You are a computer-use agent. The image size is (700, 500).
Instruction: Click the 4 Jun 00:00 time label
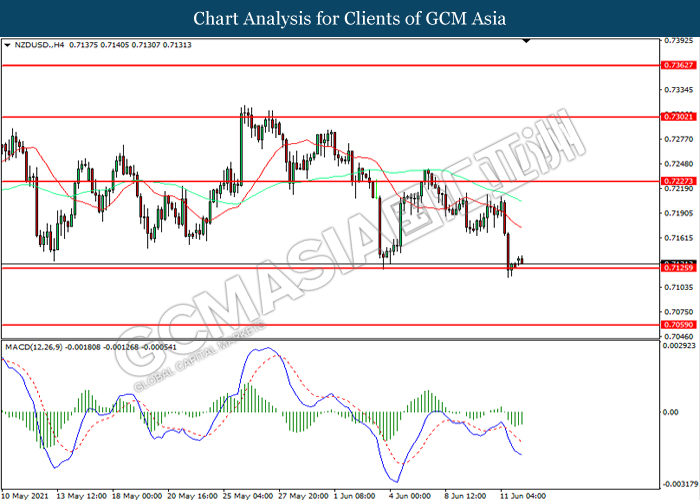pos(410,496)
